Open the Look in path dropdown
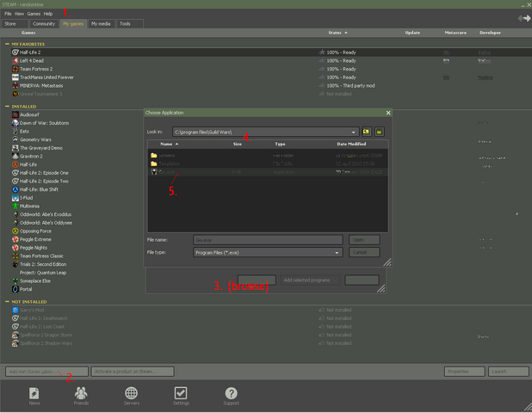 point(353,132)
